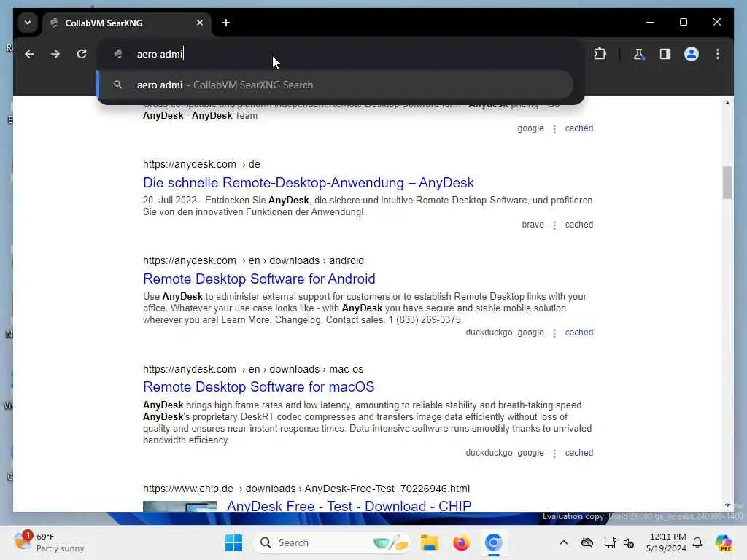Click the anydesk.com downloads mac-os URL text

253,369
